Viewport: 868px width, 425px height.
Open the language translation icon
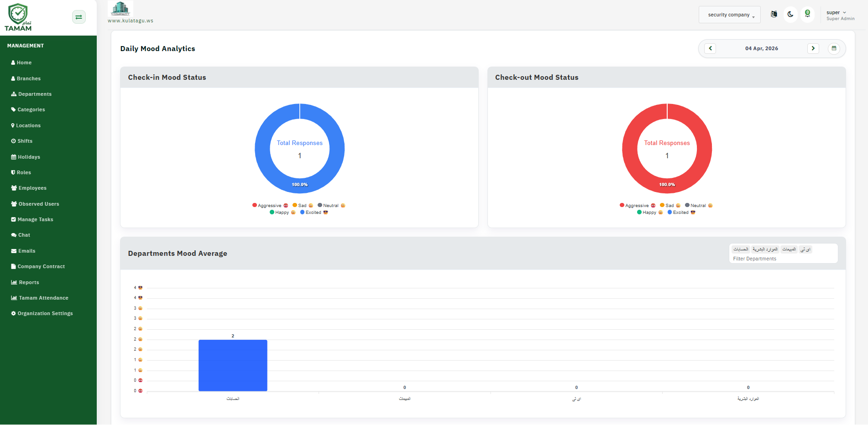click(x=774, y=14)
